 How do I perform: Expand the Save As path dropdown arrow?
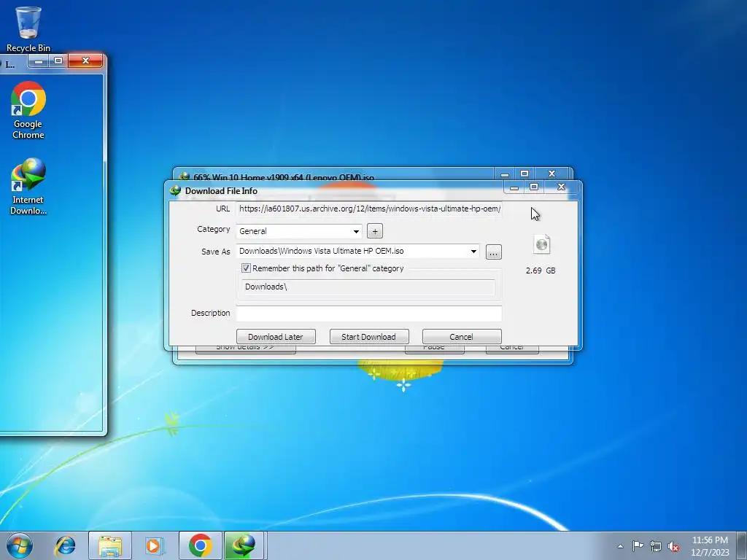click(473, 252)
